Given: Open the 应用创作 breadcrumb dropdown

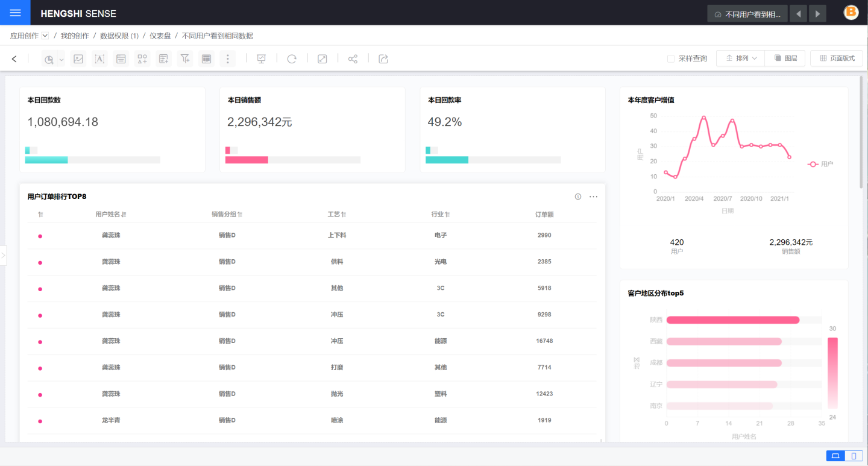Looking at the screenshot, I should point(45,36).
